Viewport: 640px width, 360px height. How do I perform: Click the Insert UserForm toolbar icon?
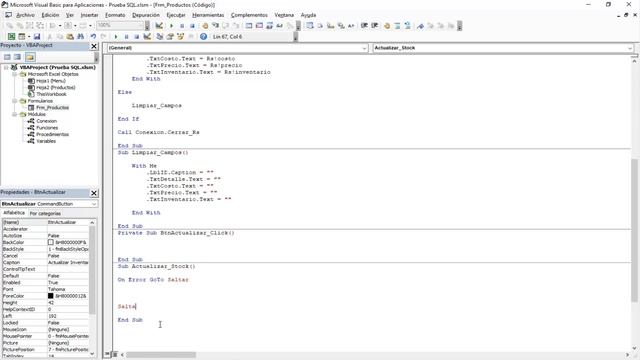tap(21, 36)
